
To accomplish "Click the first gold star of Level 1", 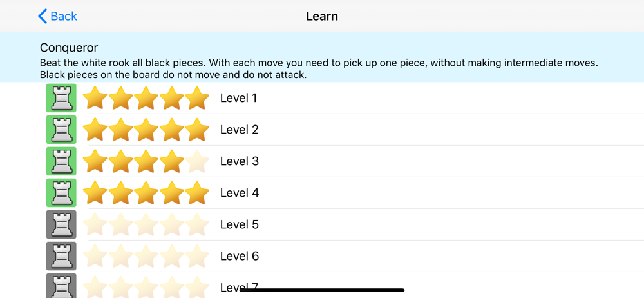I will tap(95, 97).
